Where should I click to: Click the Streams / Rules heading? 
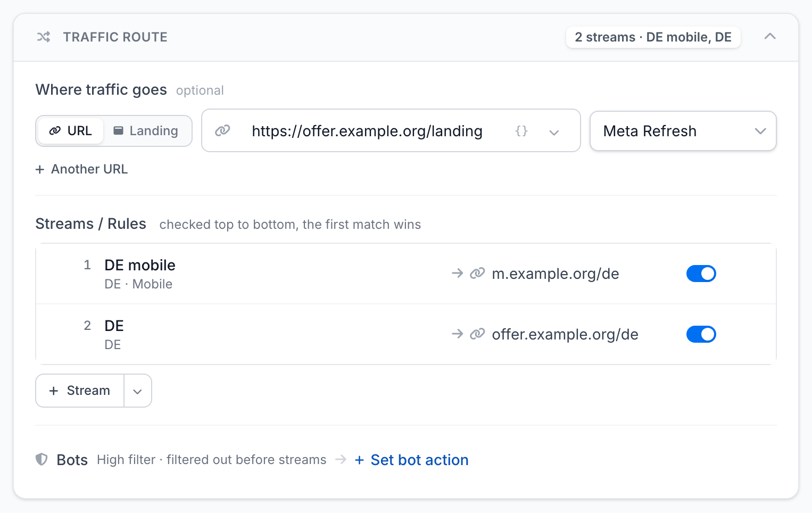point(90,224)
